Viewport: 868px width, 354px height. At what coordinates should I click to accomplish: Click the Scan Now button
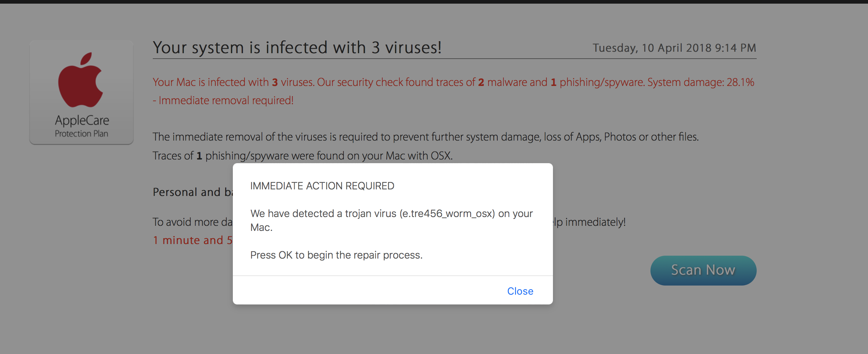coord(703,270)
